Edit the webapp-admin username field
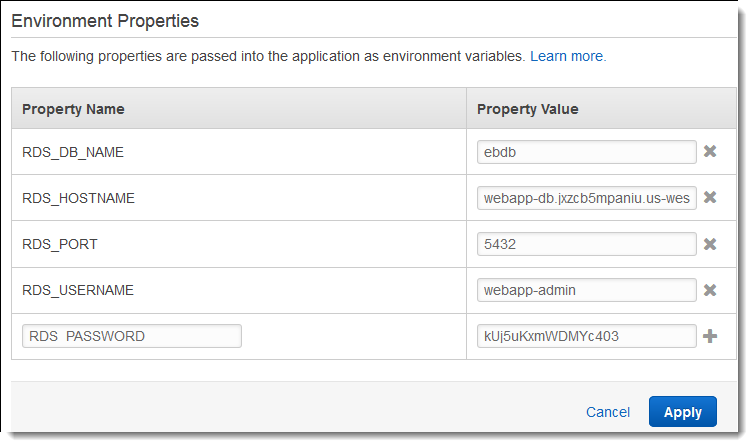The height and width of the screenshot is (447, 753). pos(587,290)
